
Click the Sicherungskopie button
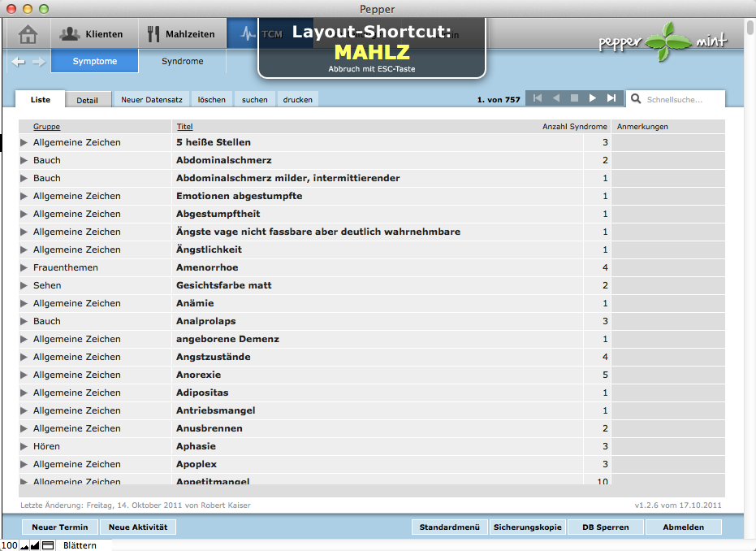point(527,527)
